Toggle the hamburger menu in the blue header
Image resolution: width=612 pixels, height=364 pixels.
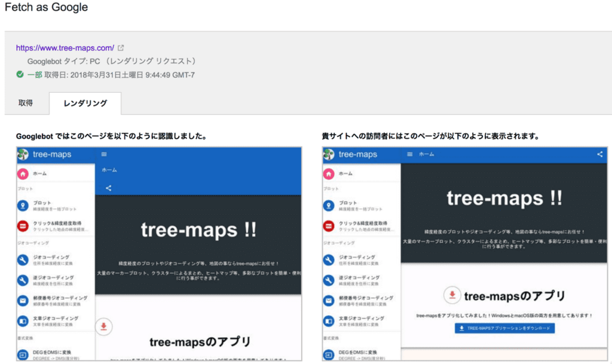104,154
